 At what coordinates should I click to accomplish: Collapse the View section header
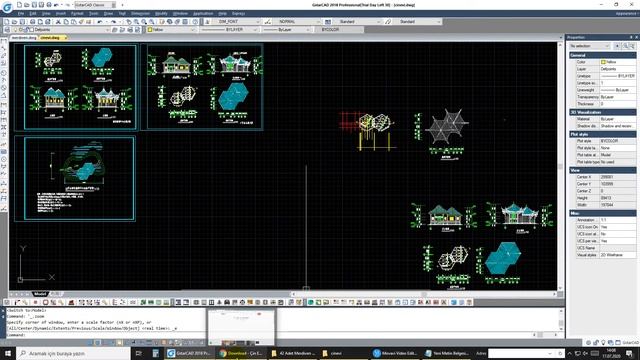pyautogui.click(x=602, y=170)
